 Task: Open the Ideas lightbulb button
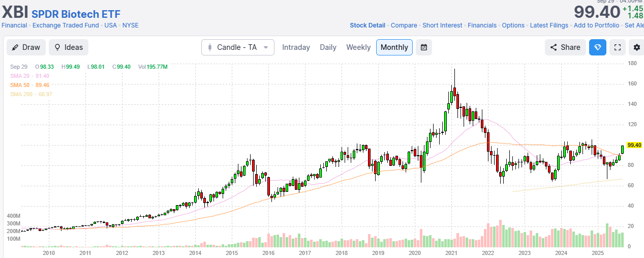[x=69, y=47]
